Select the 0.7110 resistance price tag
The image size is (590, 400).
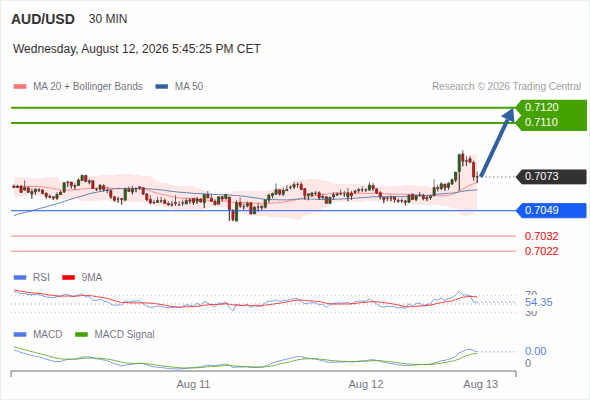coord(551,123)
